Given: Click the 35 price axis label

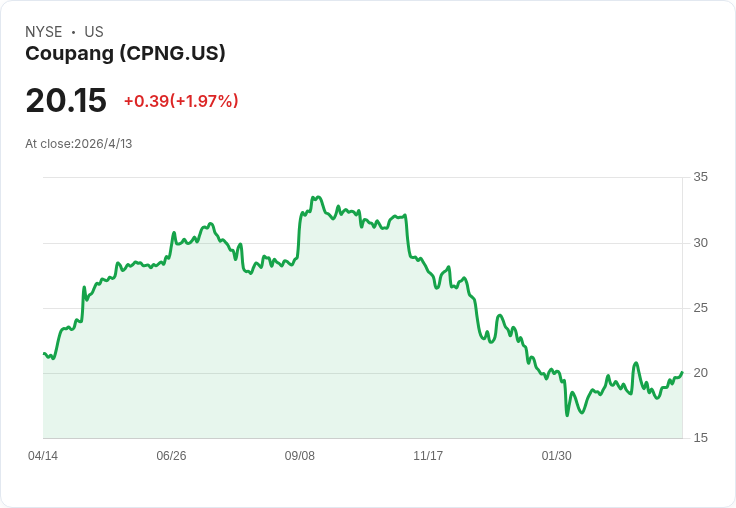Looking at the screenshot, I should (x=701, y=178).
